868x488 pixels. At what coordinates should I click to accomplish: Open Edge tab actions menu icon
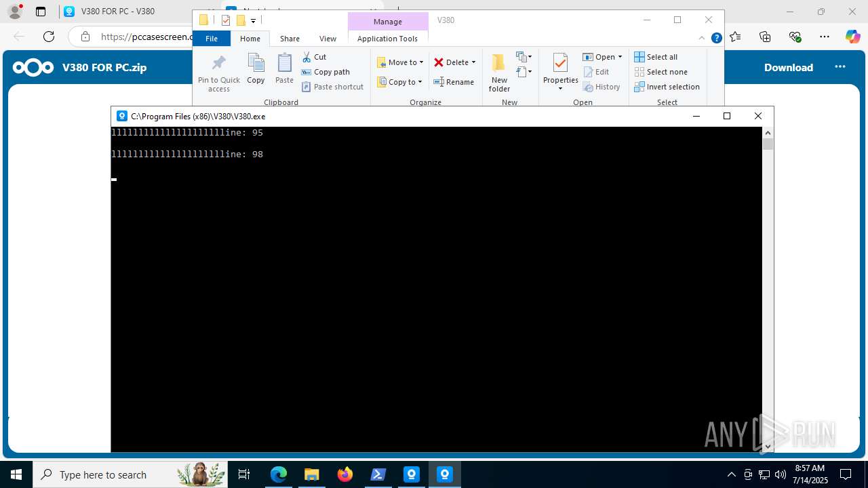(41, 12)
